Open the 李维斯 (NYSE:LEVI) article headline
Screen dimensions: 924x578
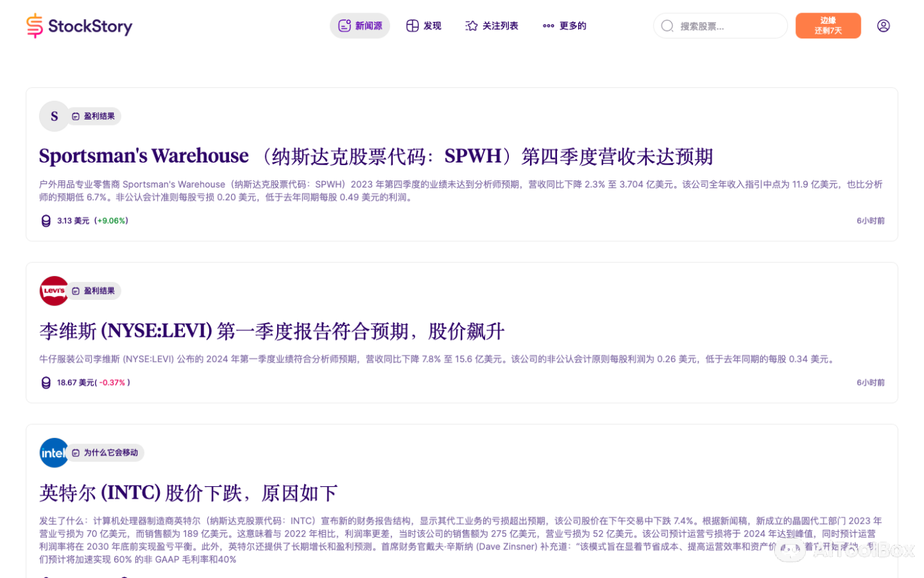[x=271, y=331]
